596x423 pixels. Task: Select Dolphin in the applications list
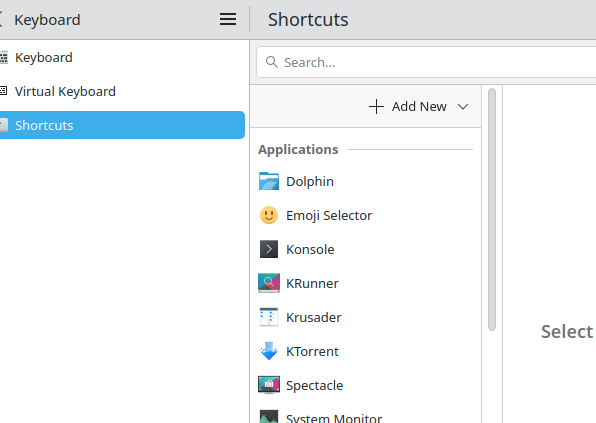pyautogui.click(x=366, y=181)
